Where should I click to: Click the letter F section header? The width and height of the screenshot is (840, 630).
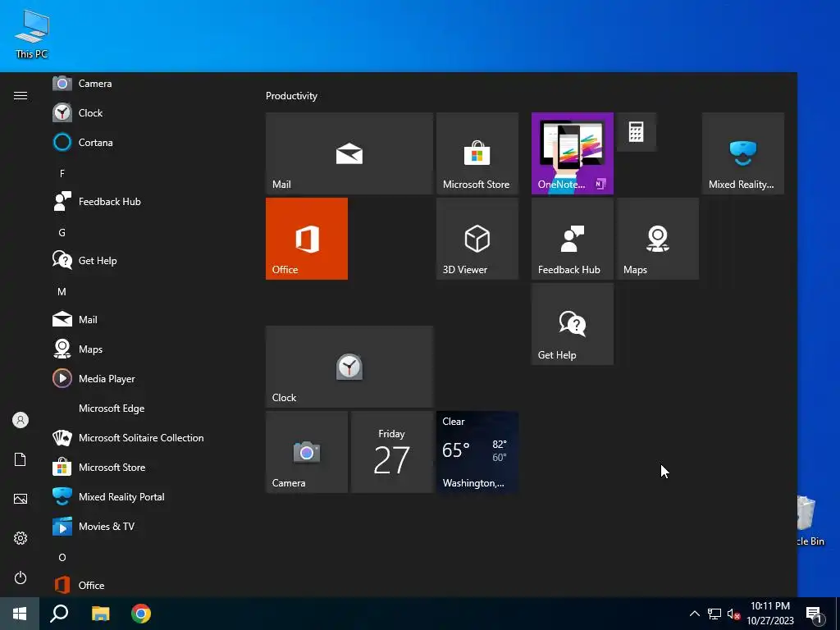tap(62, 174)
